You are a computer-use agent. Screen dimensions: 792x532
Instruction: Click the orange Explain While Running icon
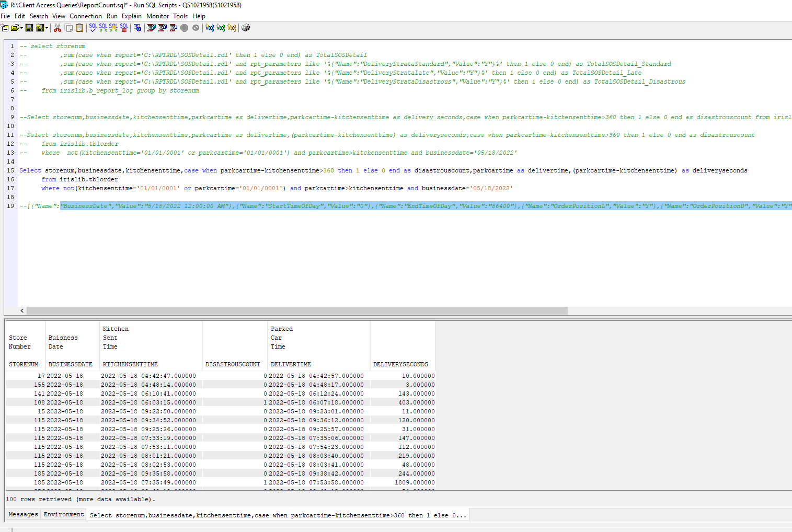tap(232, 28)
